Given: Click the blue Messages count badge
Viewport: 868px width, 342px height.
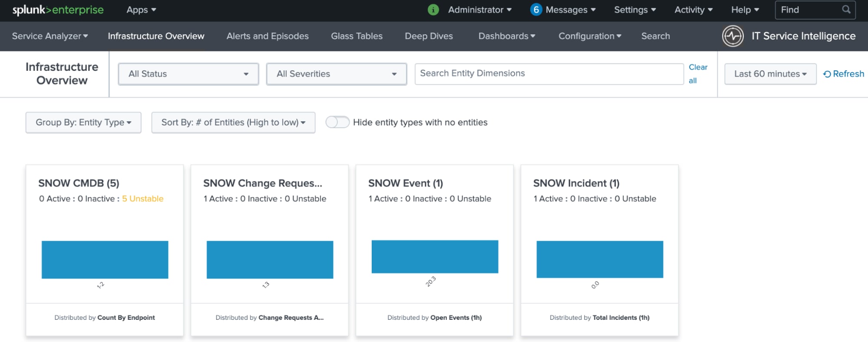Looking at the screenshot, I should click(x=536, y=10).
